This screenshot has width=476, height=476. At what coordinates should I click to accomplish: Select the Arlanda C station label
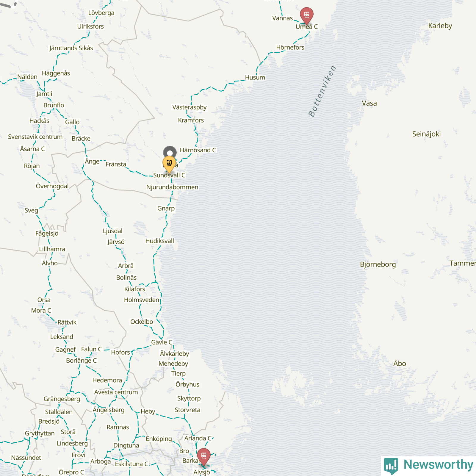[198, 438]
